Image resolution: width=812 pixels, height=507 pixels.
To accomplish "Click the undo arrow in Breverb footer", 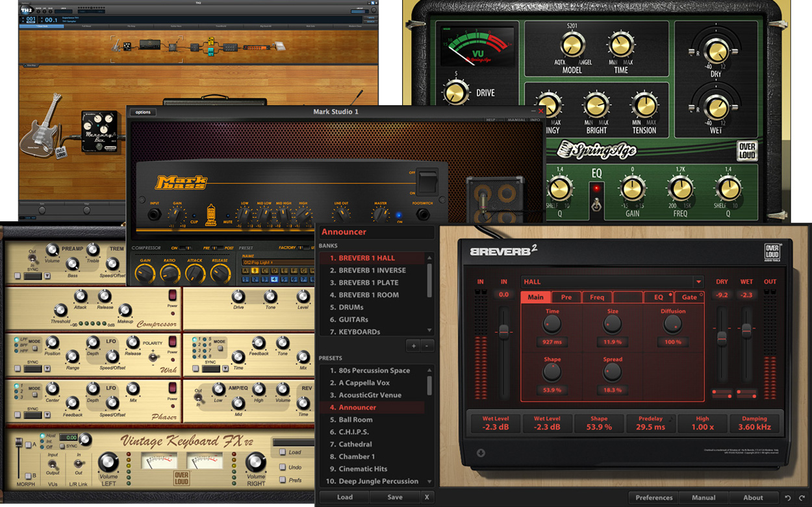I will [788, 498].
